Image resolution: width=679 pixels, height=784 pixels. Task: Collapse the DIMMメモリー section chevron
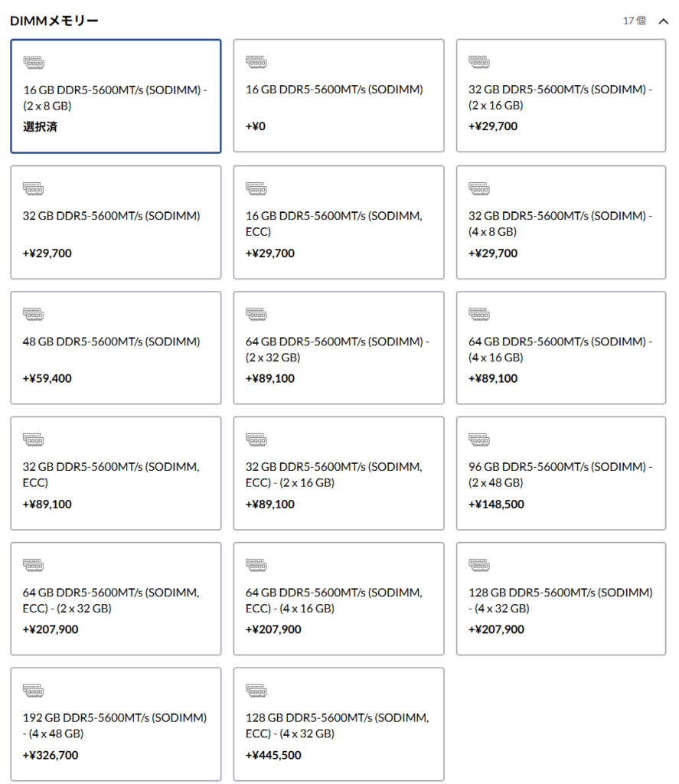(663, 21)
